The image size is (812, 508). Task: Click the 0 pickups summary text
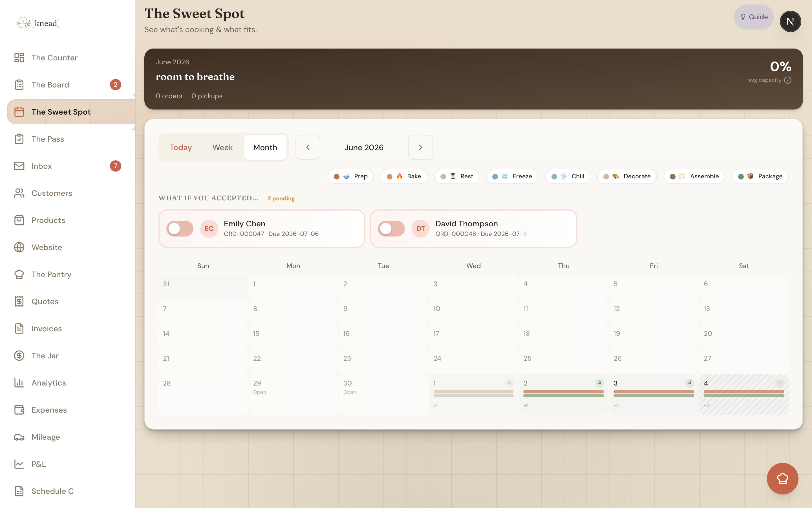(x=207, y=96)
